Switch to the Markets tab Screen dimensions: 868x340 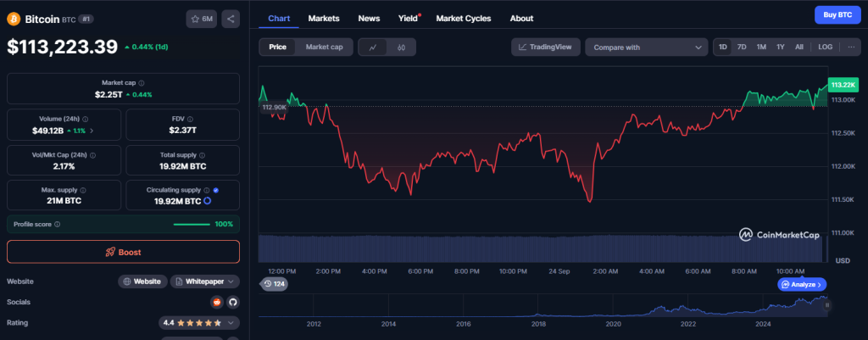324,18
